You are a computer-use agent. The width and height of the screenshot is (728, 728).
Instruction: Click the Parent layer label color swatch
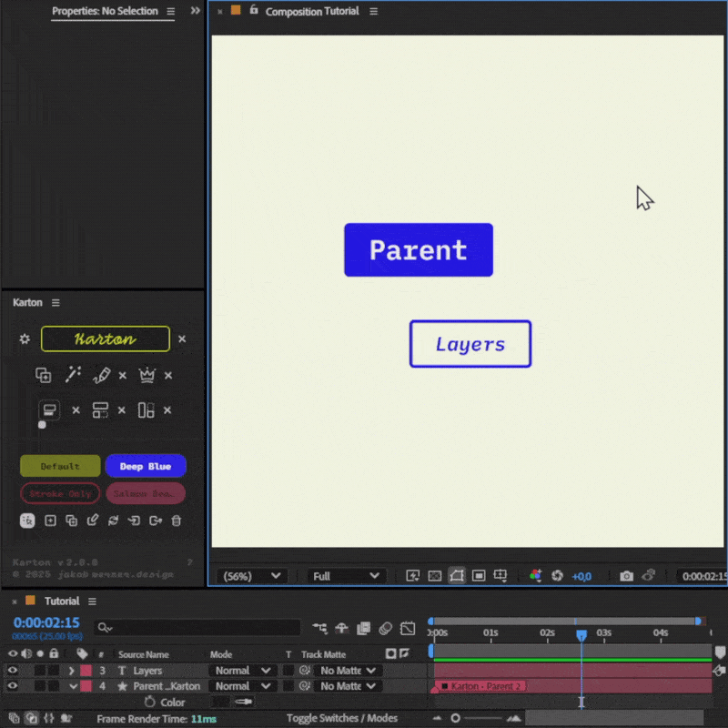tap(86, 686)
